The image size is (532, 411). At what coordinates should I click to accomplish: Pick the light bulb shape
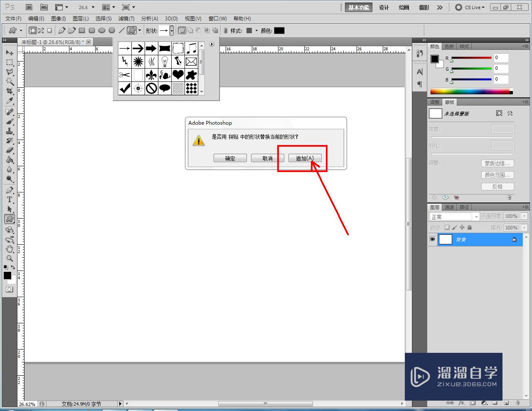(165, 62)
